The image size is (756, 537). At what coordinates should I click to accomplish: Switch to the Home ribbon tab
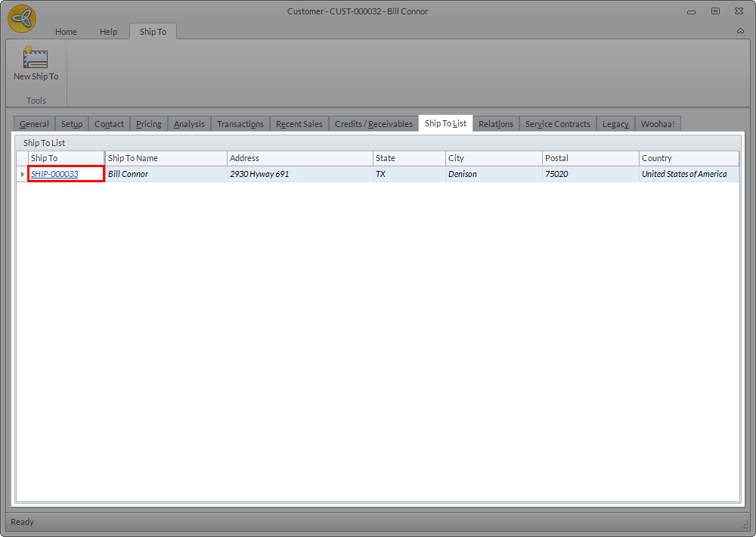(x=66, y=32)
